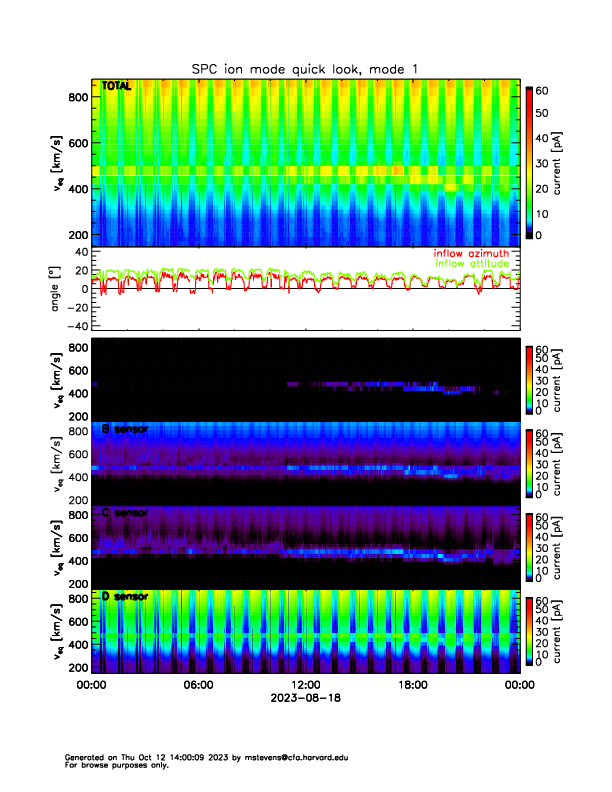Click the colorbar beside the first sensor panel
Screen dimensions: 612x792
[x=529, y=378]
